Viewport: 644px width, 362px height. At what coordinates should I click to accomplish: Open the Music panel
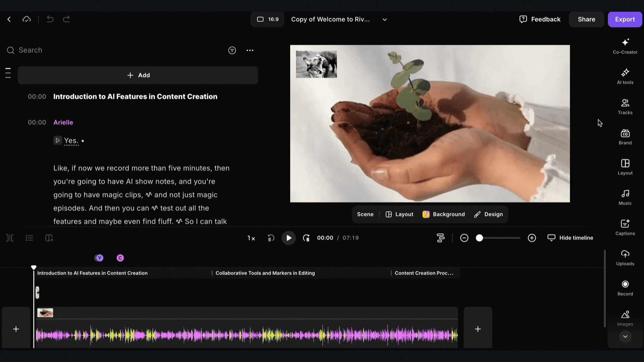(x=625, y=197)
